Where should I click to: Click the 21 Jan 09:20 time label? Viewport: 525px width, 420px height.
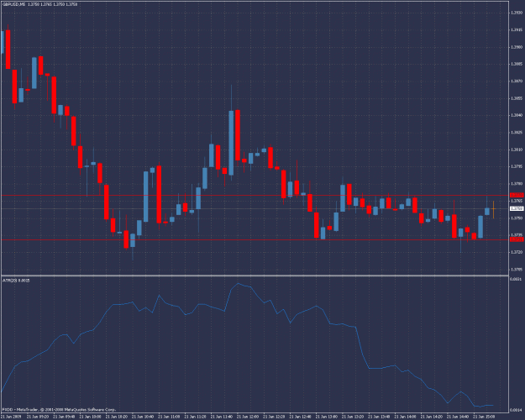point(38,417)
